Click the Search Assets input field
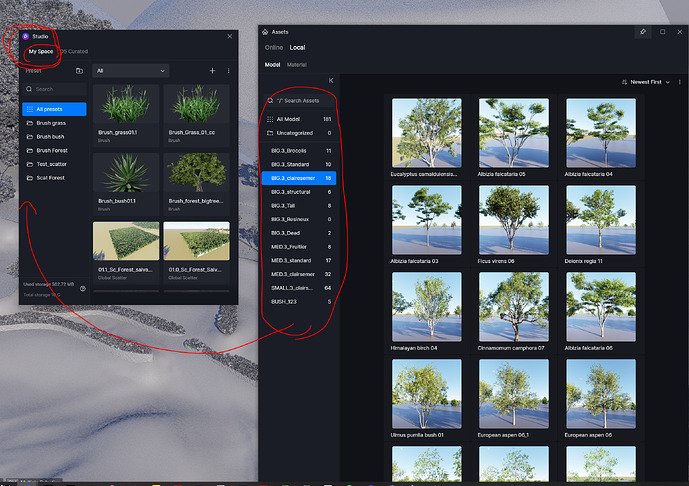 coord(305,101)
